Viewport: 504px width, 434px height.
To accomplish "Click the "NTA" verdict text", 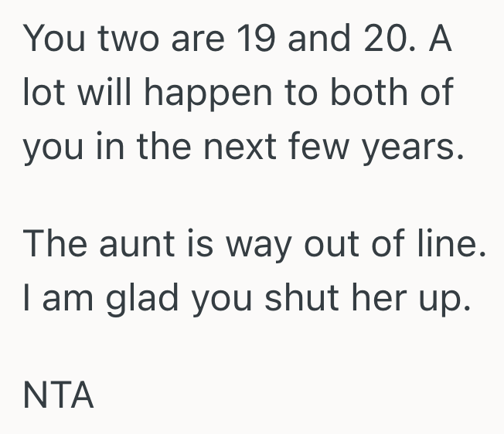I will [x=59, y=396].
